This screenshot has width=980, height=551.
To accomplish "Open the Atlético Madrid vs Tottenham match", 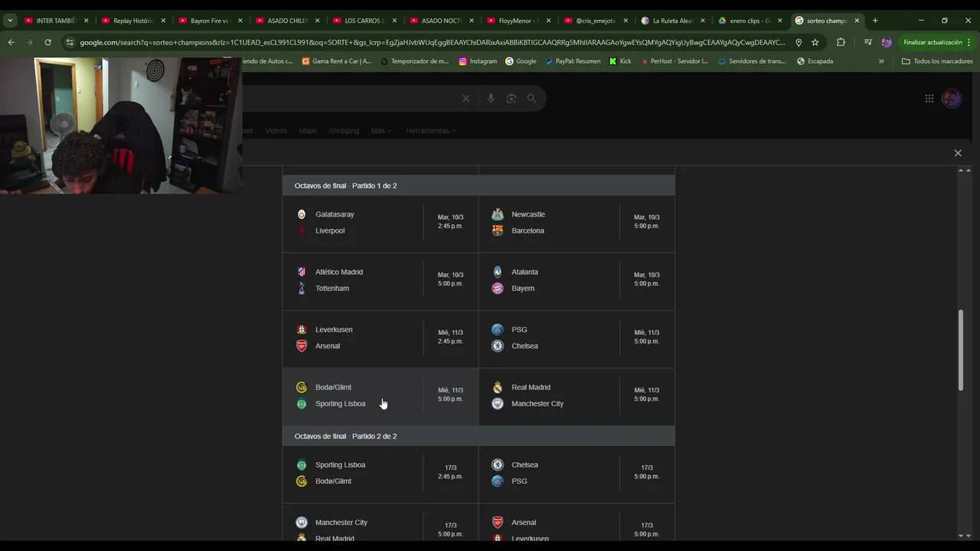I will click(381, 281).
